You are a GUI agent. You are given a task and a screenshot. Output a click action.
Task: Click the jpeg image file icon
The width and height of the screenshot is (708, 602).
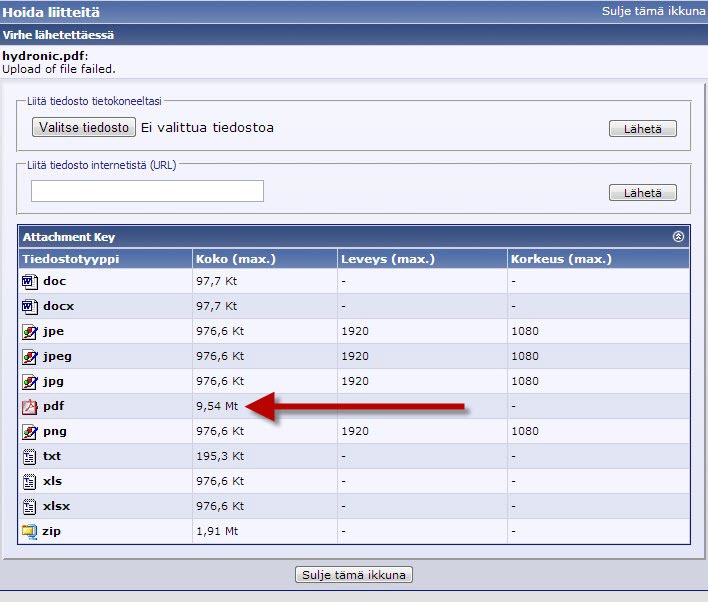29,356
